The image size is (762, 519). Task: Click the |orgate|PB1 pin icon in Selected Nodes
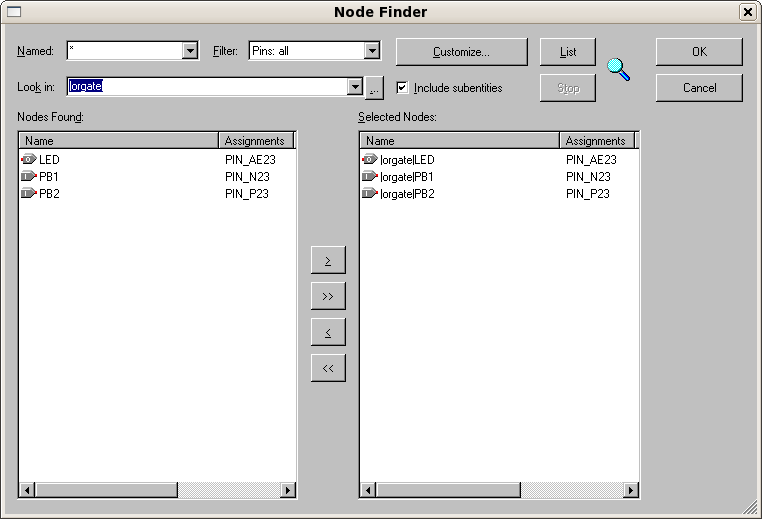click(370, 177)
